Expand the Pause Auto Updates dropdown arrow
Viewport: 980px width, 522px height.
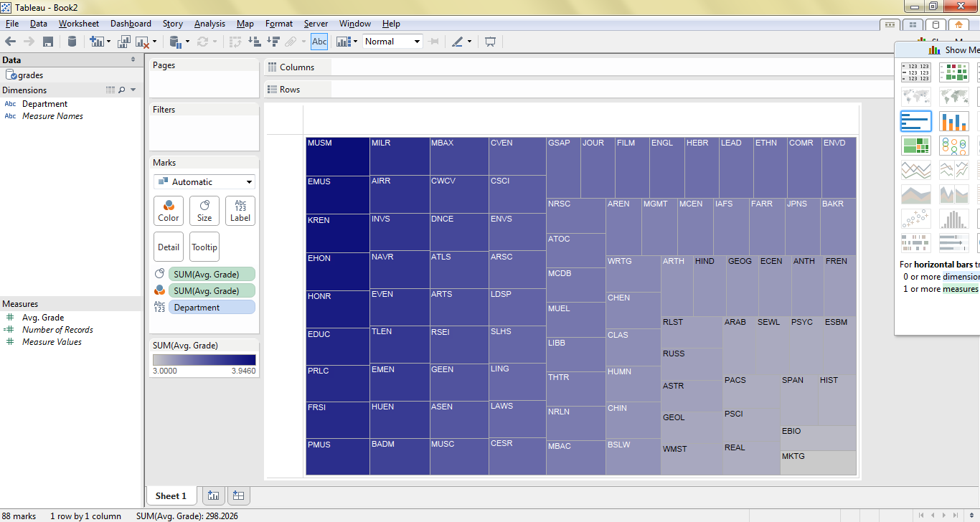(187, 42)
